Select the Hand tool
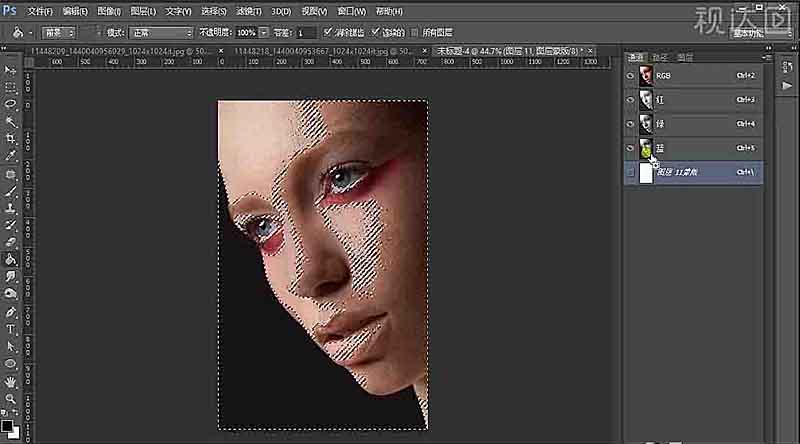The height and width of the screenshot is (444, 800). coord(10,382)
